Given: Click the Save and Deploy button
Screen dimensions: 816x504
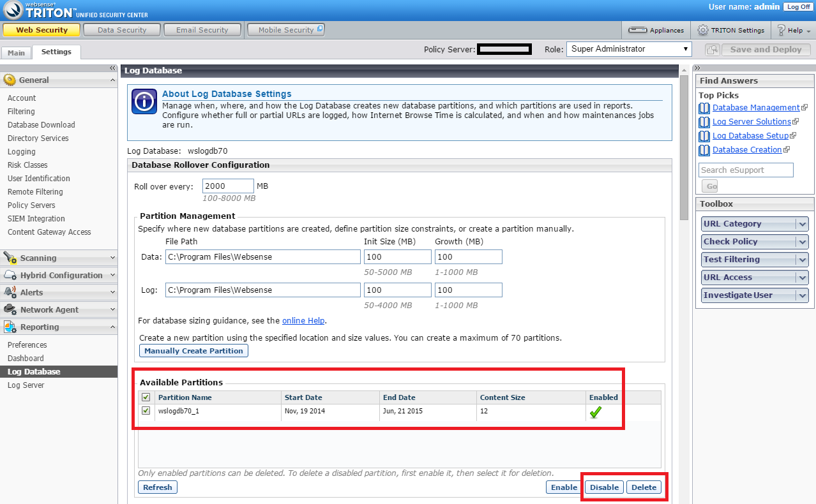Looking at the screenshot, I should pyautogui.click(x=766, y=50).
